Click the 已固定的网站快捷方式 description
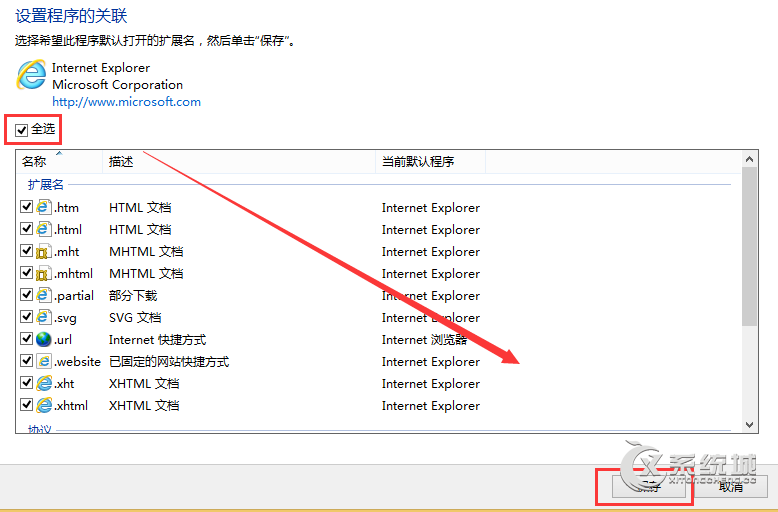Viewport: 778px width, 512px height. pos(169,362)
